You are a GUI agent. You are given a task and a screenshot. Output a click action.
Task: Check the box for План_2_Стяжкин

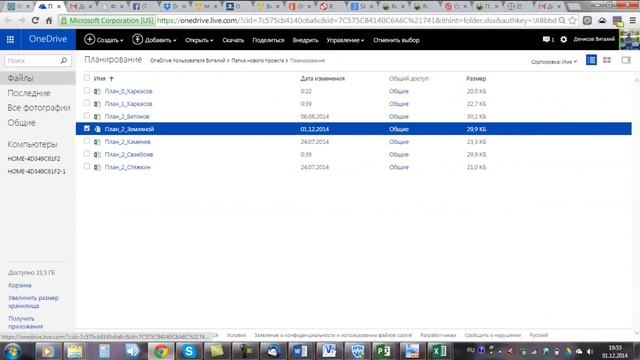click(87, 166)
